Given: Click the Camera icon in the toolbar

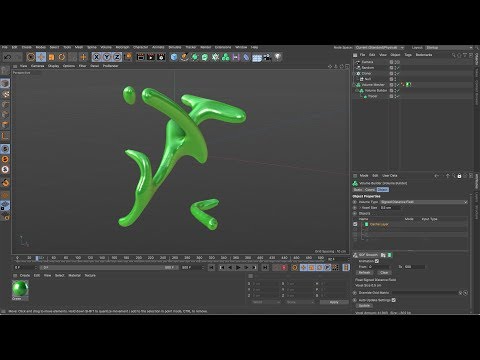Looking at the screenshot, I should [267, 57].
